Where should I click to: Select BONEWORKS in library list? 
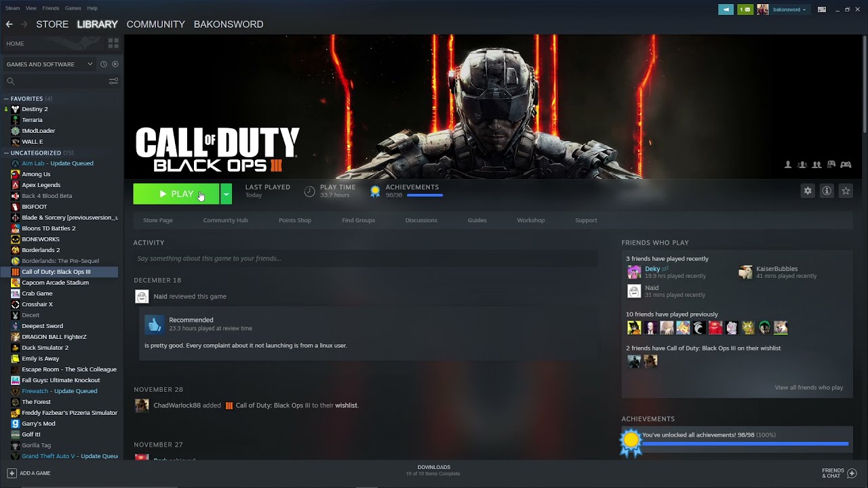41,239
